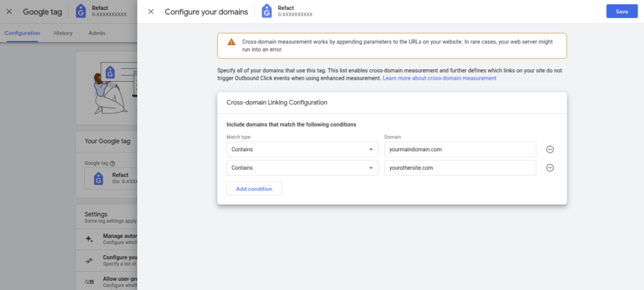Screen dimensions: 644x290
Task: Click the Configure your domains arrows icon
Action: [89, 261]
